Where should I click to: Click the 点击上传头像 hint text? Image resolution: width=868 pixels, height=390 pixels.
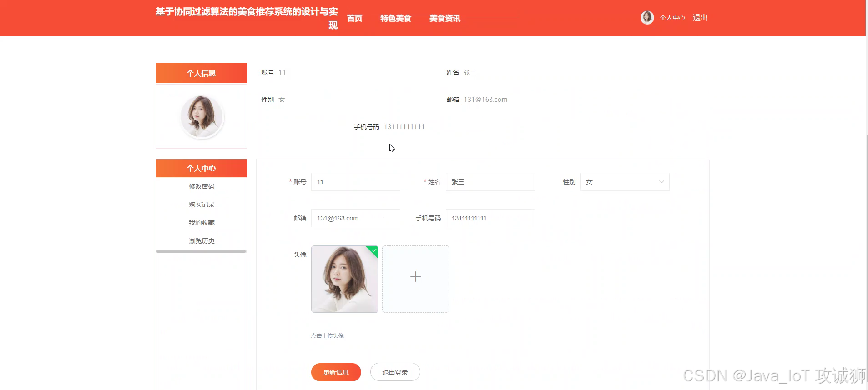pos(328,336)
